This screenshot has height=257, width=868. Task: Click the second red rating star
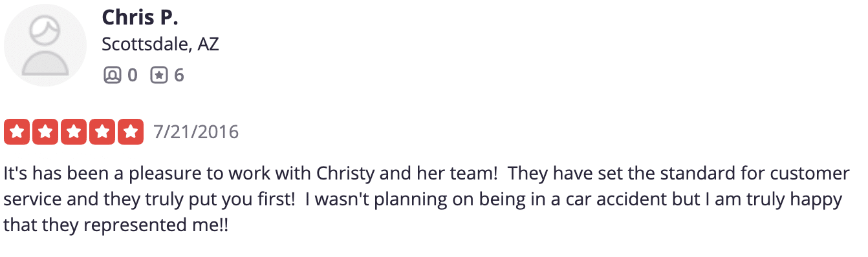click(45, 132)
